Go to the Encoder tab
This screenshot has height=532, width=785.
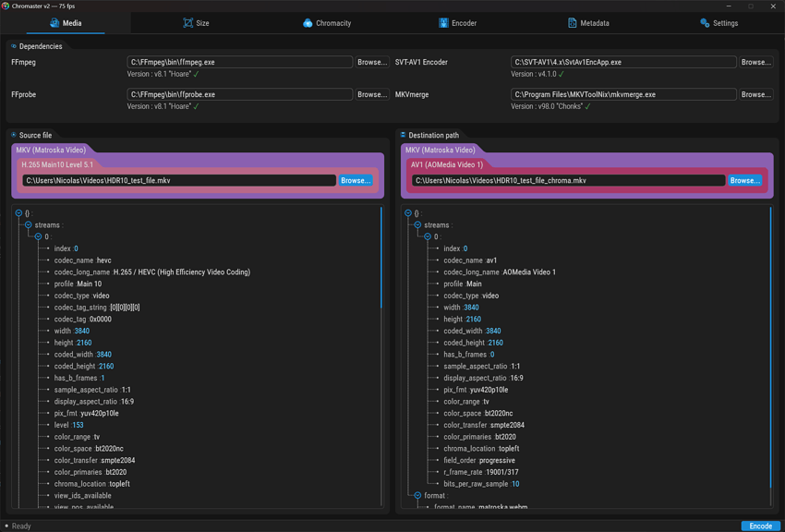pyautogui.click(x=457, y=23)
